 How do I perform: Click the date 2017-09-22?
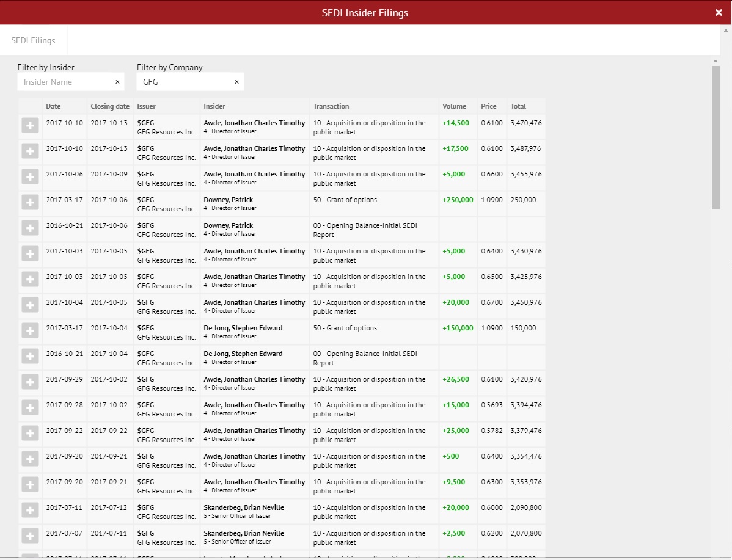[64, 431]
